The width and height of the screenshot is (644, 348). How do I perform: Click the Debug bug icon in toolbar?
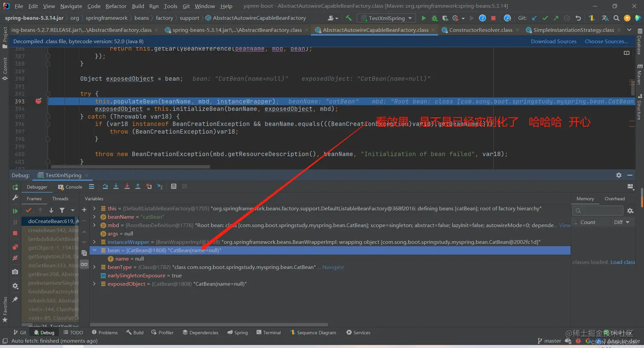tap(434, 18)
